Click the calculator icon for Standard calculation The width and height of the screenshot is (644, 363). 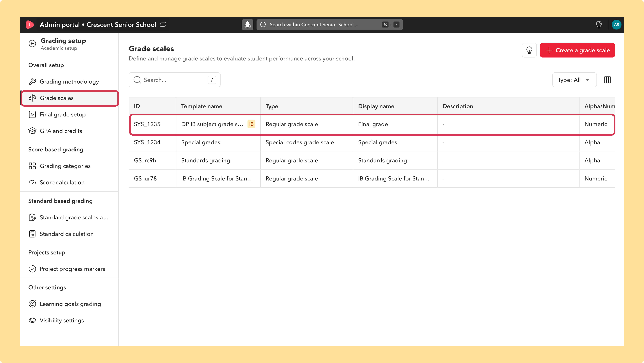click(x=32, y=234)
